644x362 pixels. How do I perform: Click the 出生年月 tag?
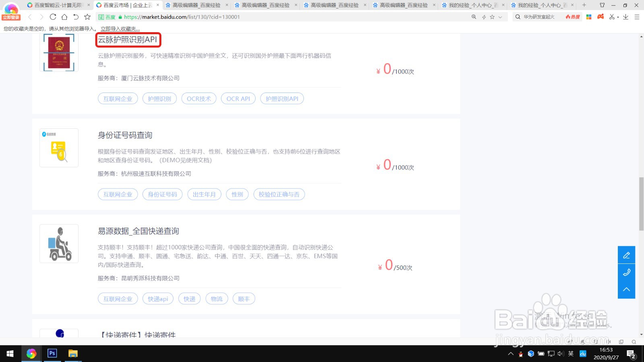[x=204, y=194]
